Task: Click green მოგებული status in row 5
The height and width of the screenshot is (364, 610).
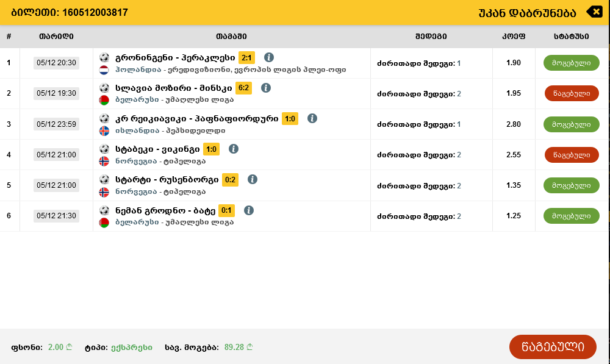Action: 571,185
